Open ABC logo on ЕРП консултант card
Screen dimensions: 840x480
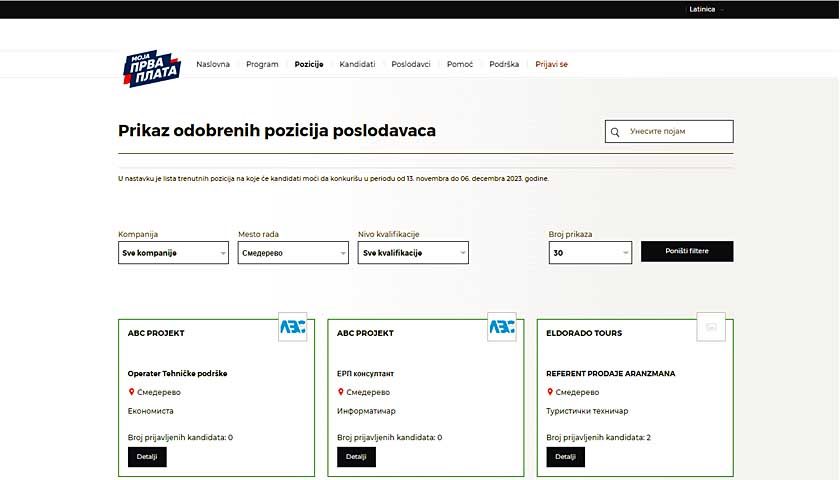pyautogui.click(x=502, y=327)
